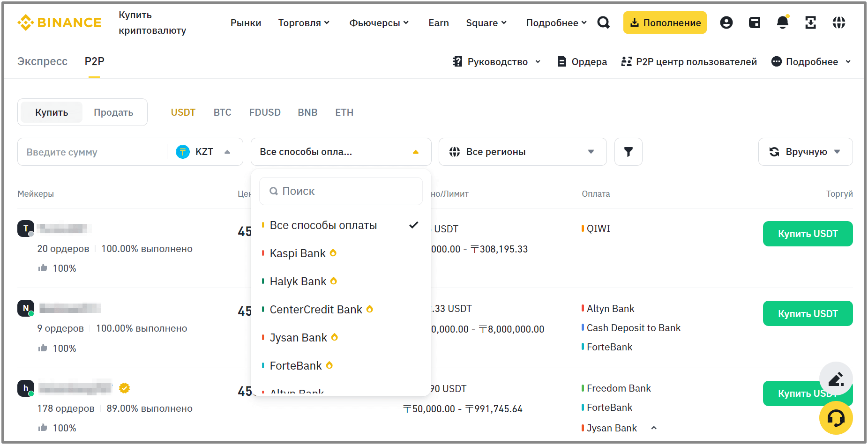Click the filter funnel button
Image resolution: width=868 pixels, height=445 pixels.
click(x=629, y=152)
